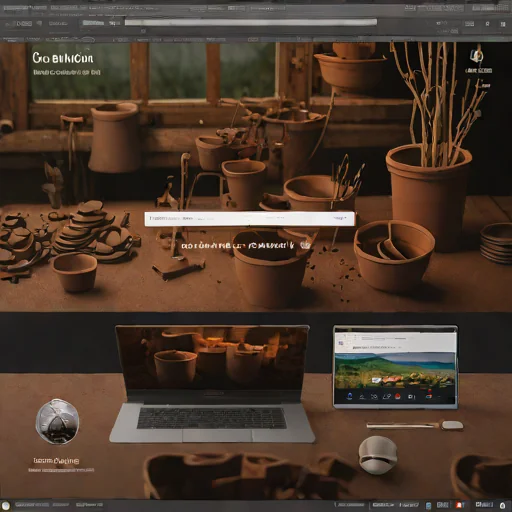Click the white icon at the far right of the bottom bar

click(x=502, y=505)
